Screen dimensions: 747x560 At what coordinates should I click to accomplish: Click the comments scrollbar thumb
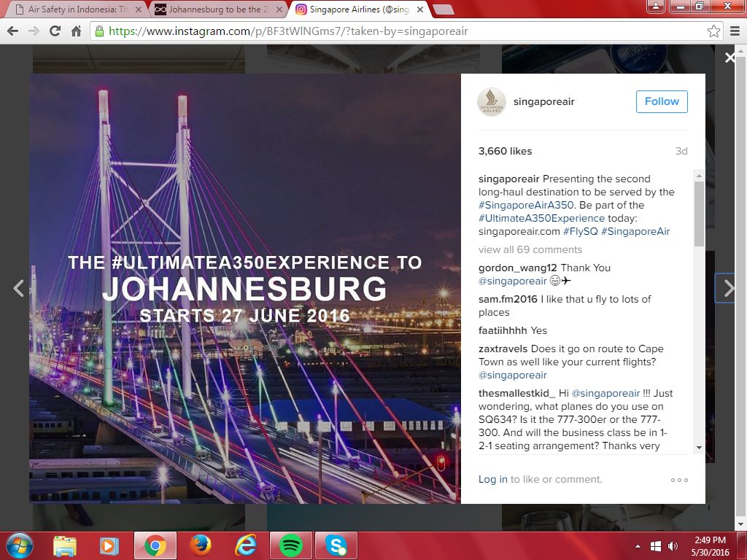tap(699, 214)
